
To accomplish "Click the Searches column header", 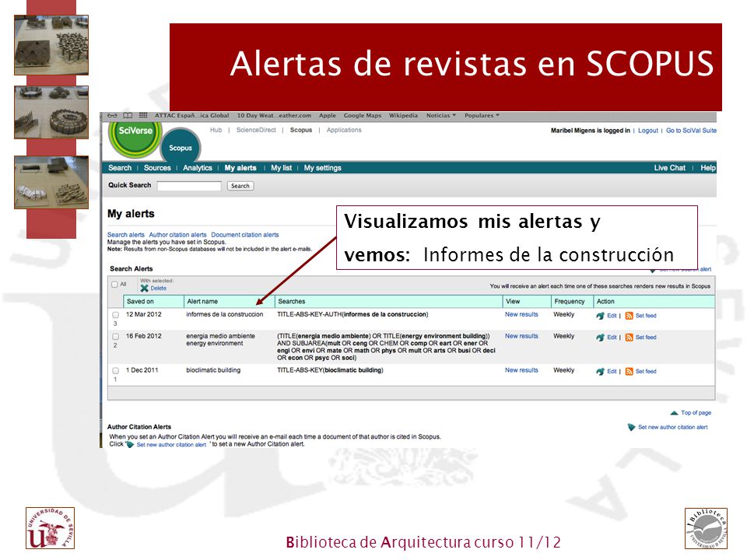I will click(389, 302).
